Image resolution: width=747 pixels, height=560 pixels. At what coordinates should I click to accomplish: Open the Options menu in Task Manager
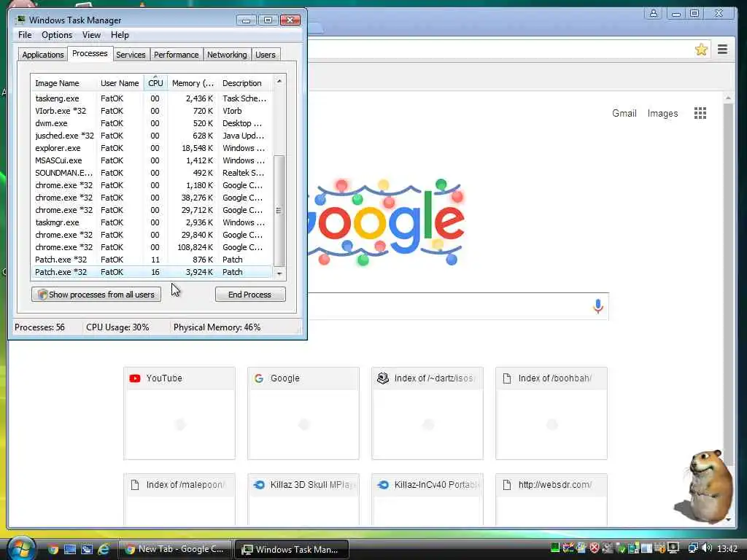pos(57,35)
